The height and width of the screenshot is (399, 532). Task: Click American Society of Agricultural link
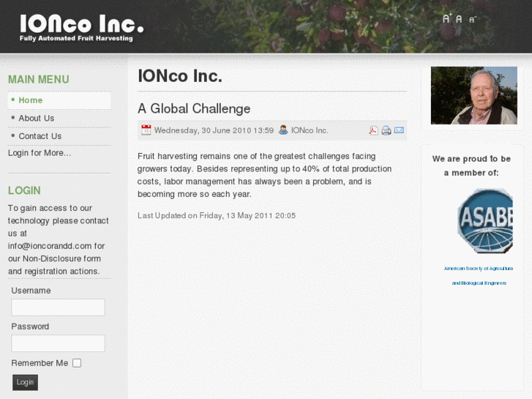point(479,268)
